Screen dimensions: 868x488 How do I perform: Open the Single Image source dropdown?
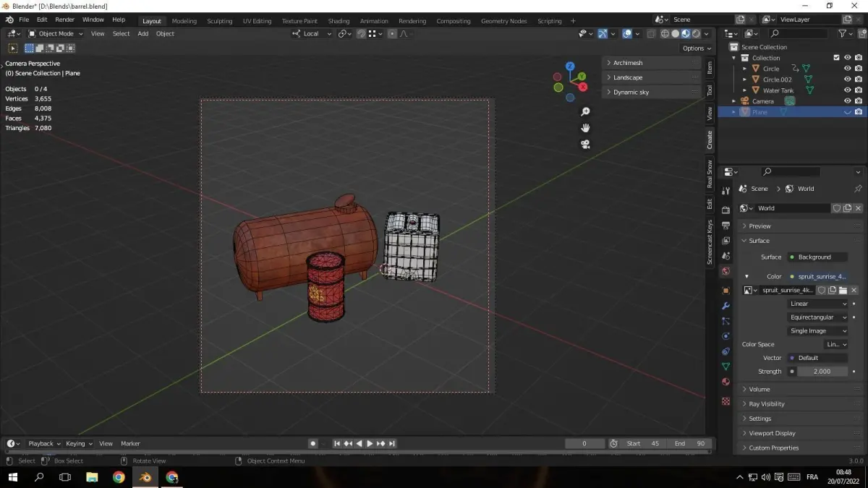pyautogui.click(x=817, y=331)
